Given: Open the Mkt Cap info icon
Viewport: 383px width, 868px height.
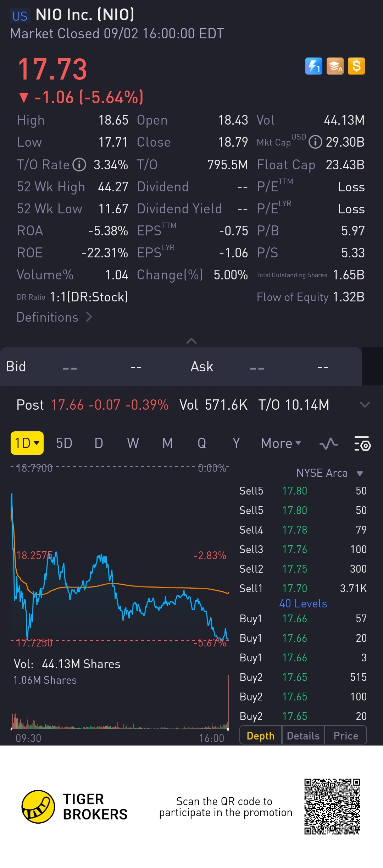Looking at the screenshot, I should click(x=315, y=142).
